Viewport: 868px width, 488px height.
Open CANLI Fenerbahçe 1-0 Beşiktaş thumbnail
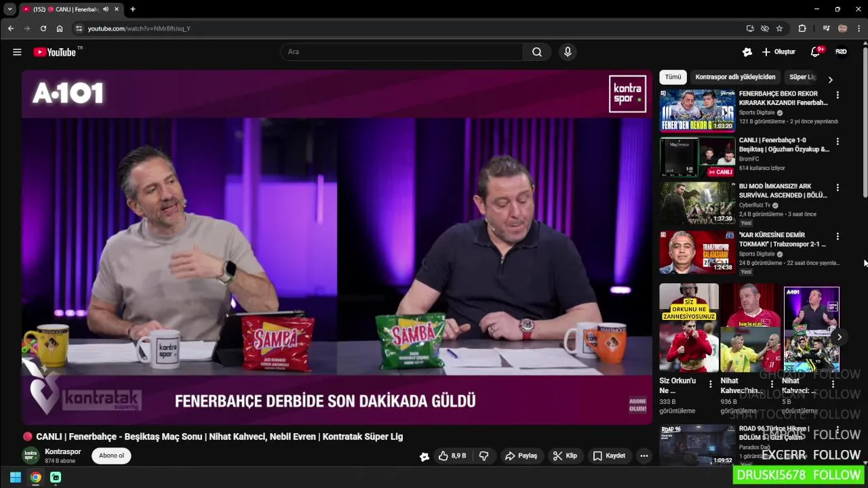(x=697, y=157)
